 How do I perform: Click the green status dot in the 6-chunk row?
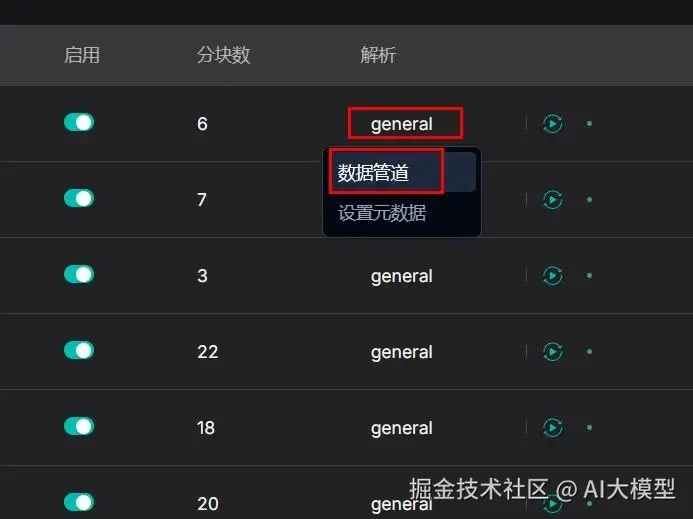pyautogui.click(x=589, y=123)
